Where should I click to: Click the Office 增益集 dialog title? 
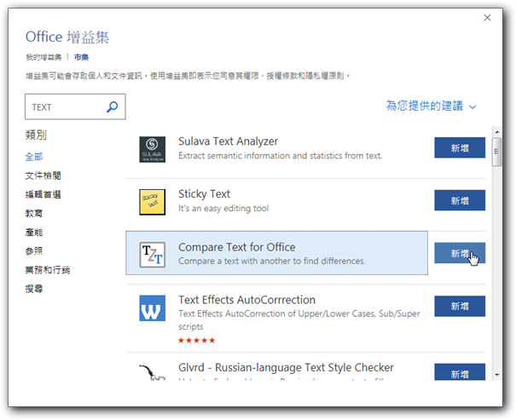(x=67, y=37)
